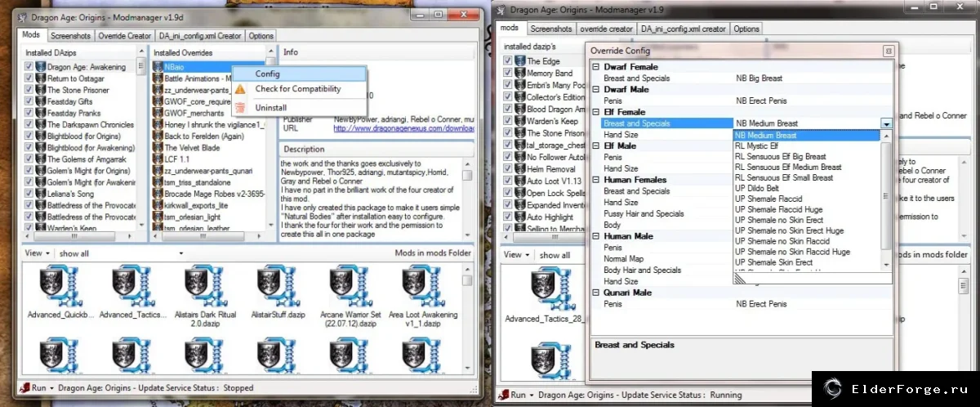Collapse the Dwarf Female group
The image size is (980, 407).
[x=595, y=67]
